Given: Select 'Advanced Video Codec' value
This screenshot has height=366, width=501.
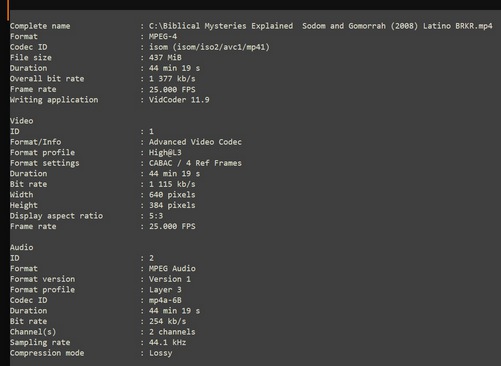Looking at the screenshot, I should 195,142.
